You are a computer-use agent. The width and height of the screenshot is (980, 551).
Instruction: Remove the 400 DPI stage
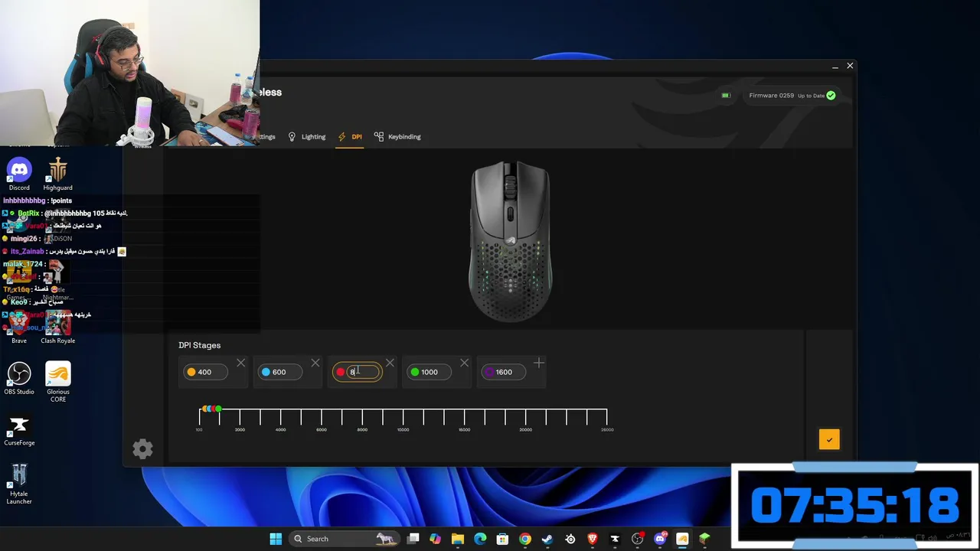click(241, 363)
